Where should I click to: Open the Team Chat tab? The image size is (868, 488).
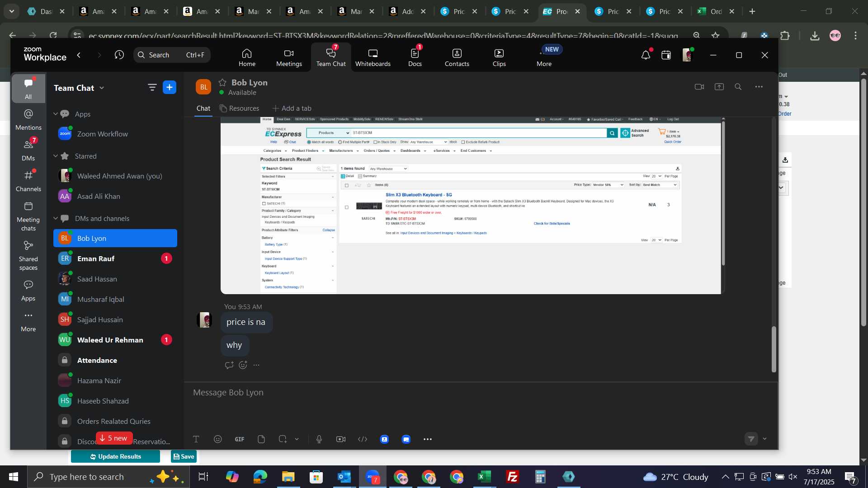tap(331, 57)
